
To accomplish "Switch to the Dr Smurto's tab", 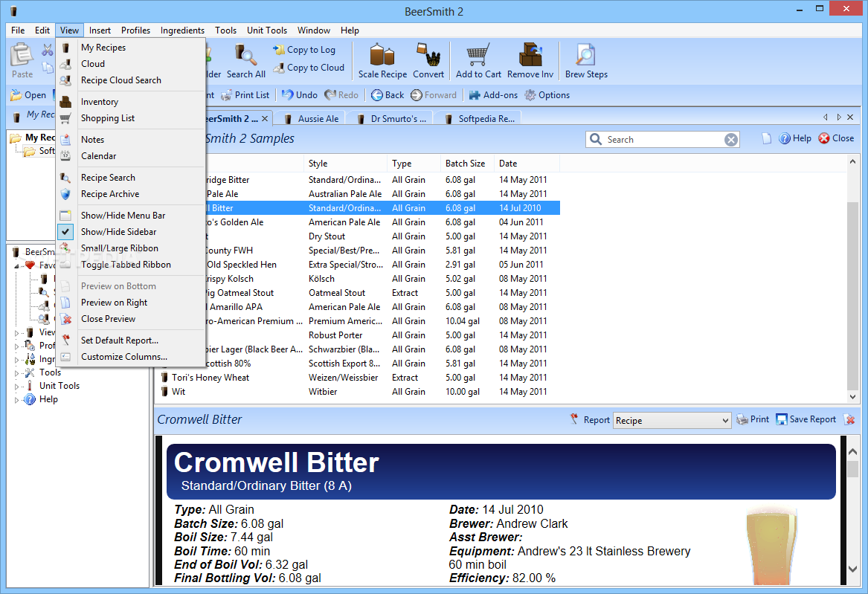I will tap(392, 118).
